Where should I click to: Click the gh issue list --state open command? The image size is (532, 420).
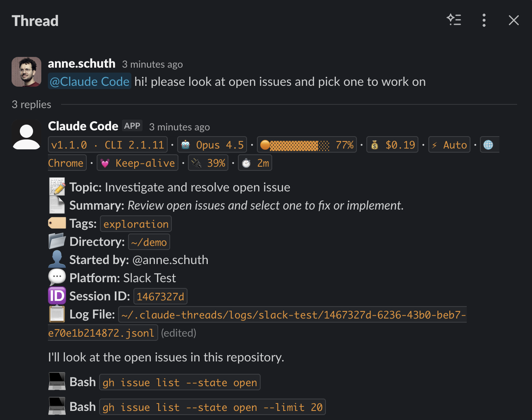coord(180,382)
